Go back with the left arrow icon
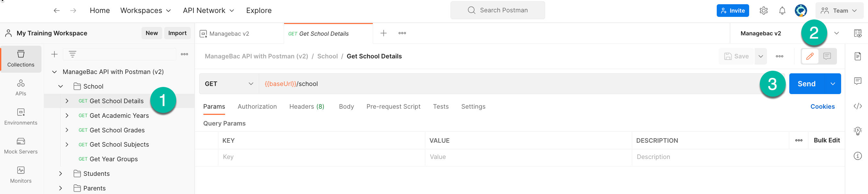868x194 pixels. pyautogui.click(x=57, y=10)
